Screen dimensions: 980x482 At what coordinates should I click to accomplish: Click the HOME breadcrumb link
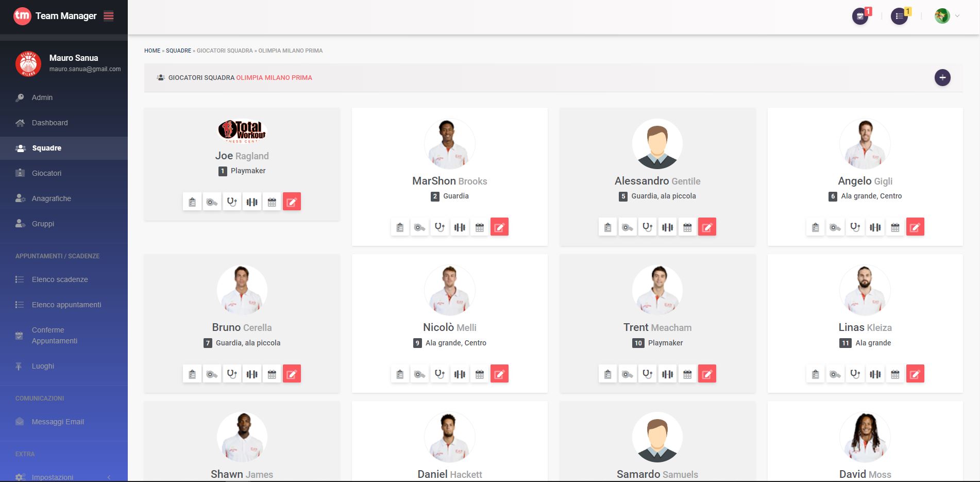[x=152, y=51]
